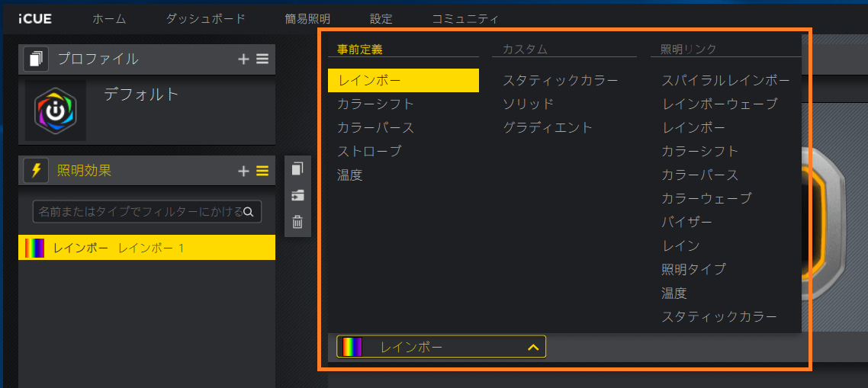This screenshot has width=868, height=388.
Task: Pick the ストローブ predefined effect
Action: pyautogui.click(x=368, y=151)
